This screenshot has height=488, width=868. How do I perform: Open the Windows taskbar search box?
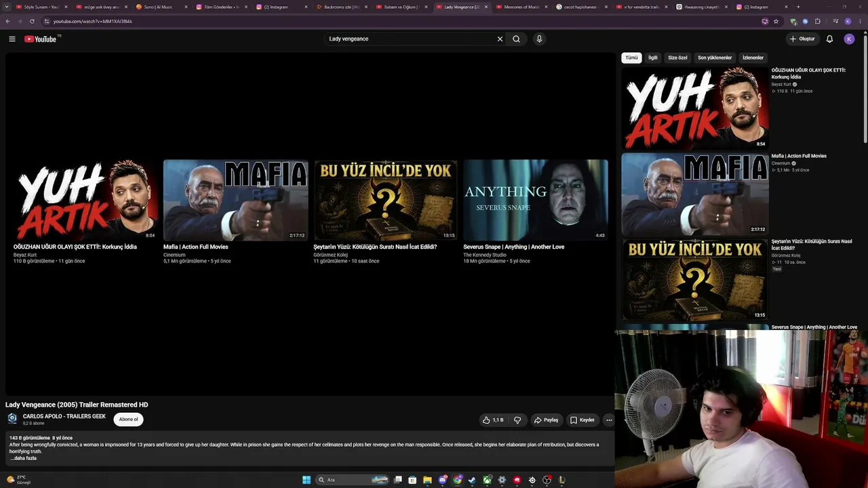pyautogui.click(x=353, y=480)
